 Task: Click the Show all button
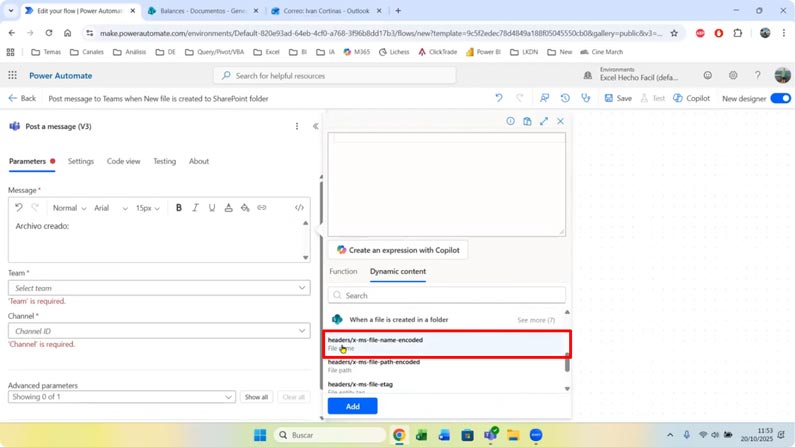point(256,397)
